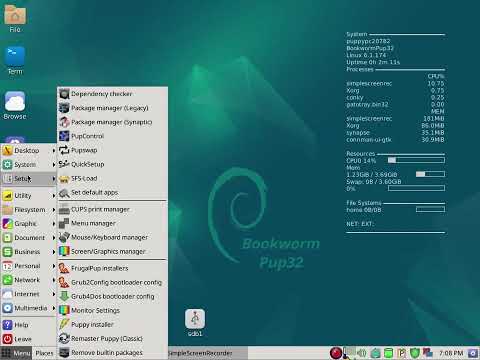Expand the Document submenu arrow
The image size is (480, 360).
point(54,238)
